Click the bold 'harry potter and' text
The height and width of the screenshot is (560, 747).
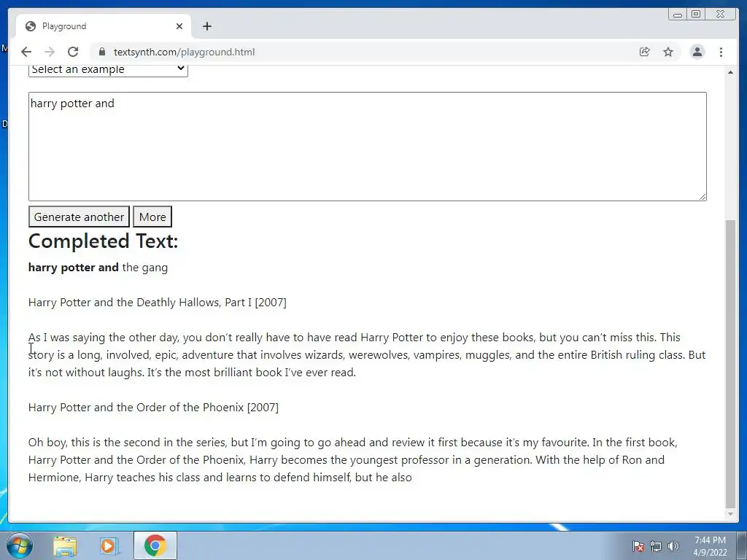click(74, 268)
